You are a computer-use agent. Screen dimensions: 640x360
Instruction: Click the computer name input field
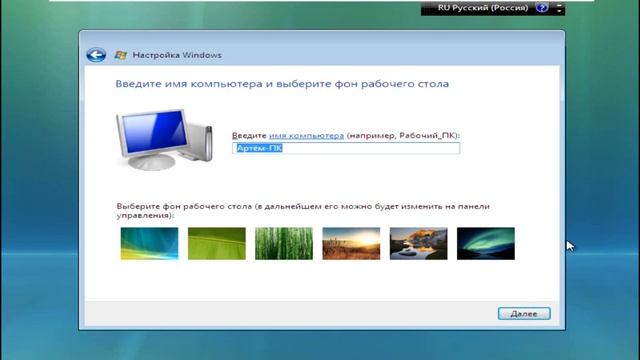click(x=346, y=148)
